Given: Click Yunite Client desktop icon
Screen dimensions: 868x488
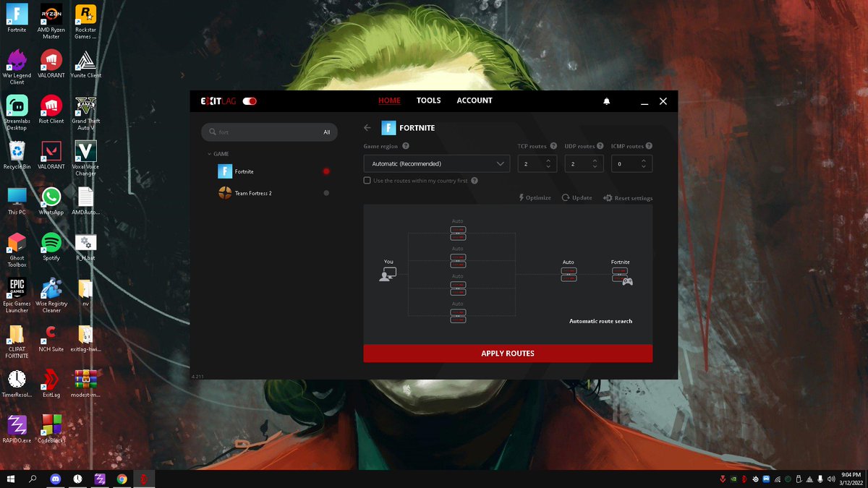Looking at the screenshot, I should (85, 63).
